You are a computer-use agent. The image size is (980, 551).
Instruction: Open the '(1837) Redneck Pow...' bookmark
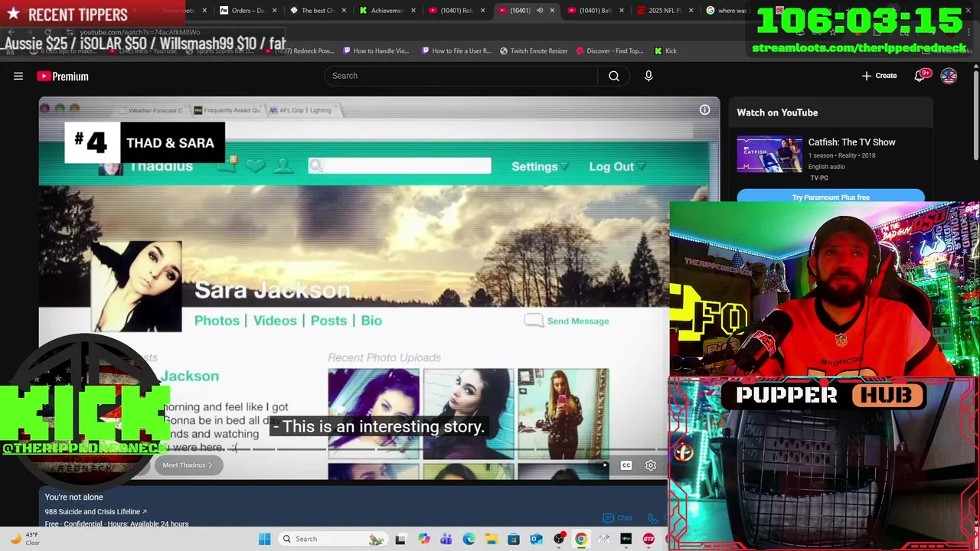point(299,51)
